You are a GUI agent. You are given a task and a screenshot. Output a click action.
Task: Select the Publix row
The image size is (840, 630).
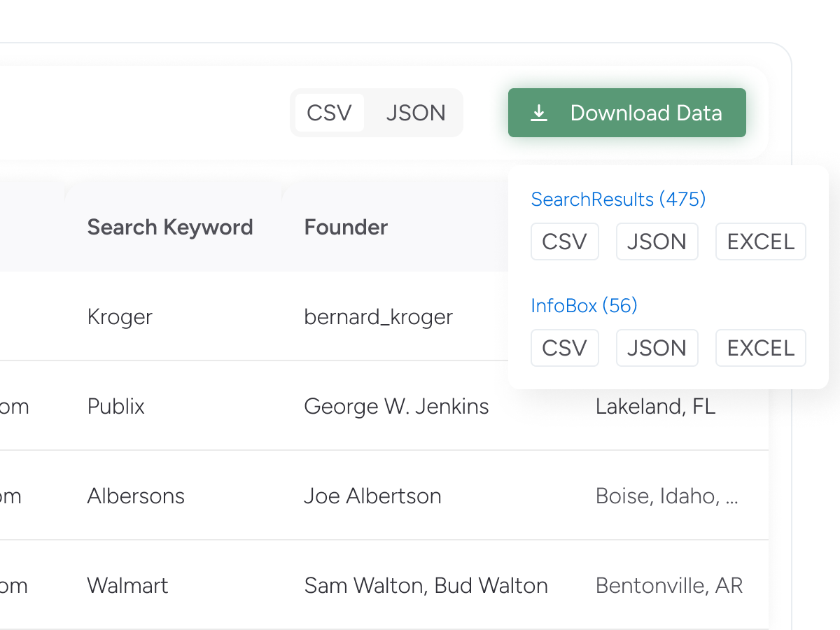tap(116, 407)
